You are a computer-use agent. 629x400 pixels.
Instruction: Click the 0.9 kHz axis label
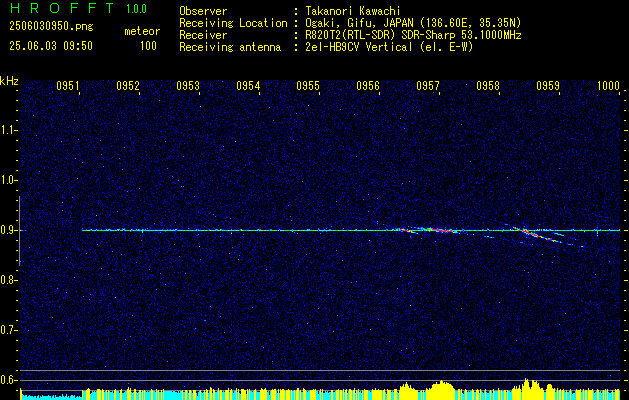coord(8,230)
